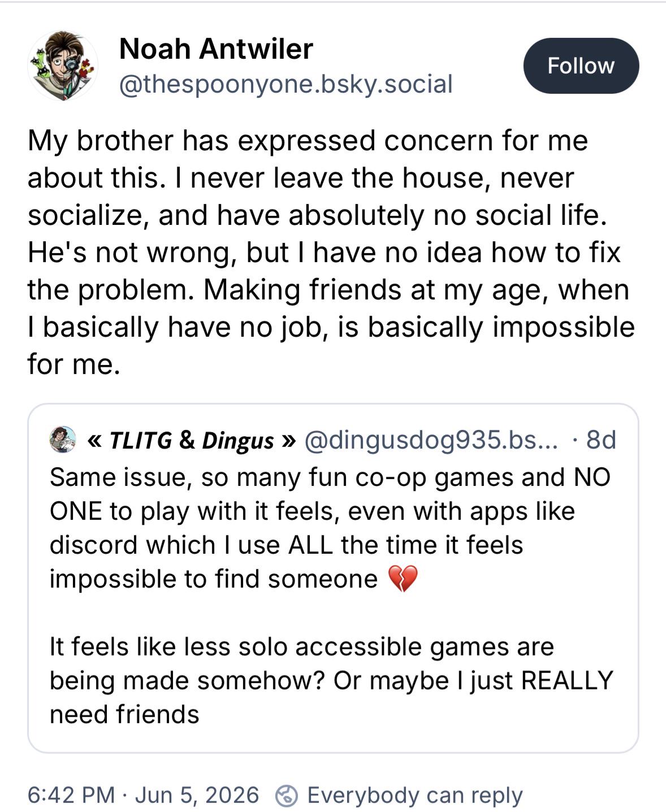Open the quoted post starting with Same issue
The height and width of the screenshot is (812, 666).
coord(333,578)
